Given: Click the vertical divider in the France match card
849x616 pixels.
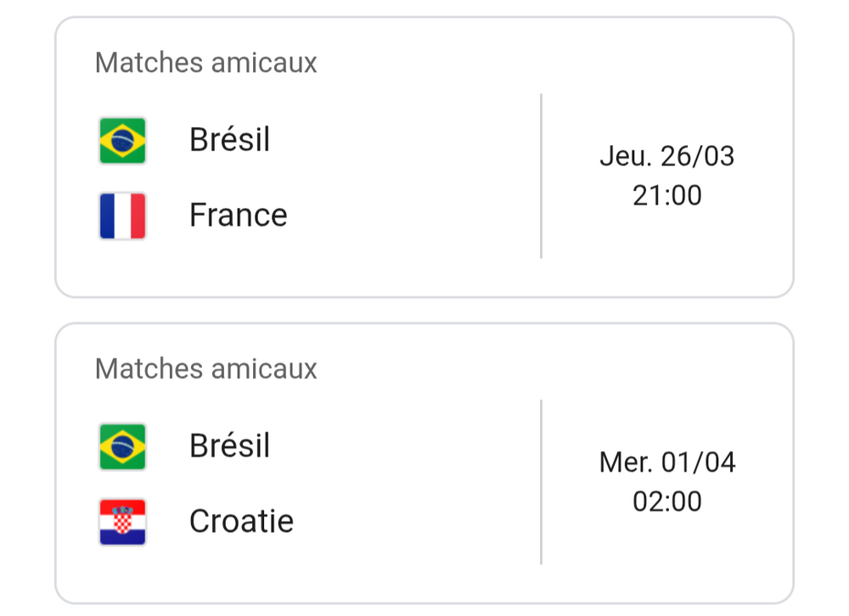Looking at the screenshot, I should (541, 176).
